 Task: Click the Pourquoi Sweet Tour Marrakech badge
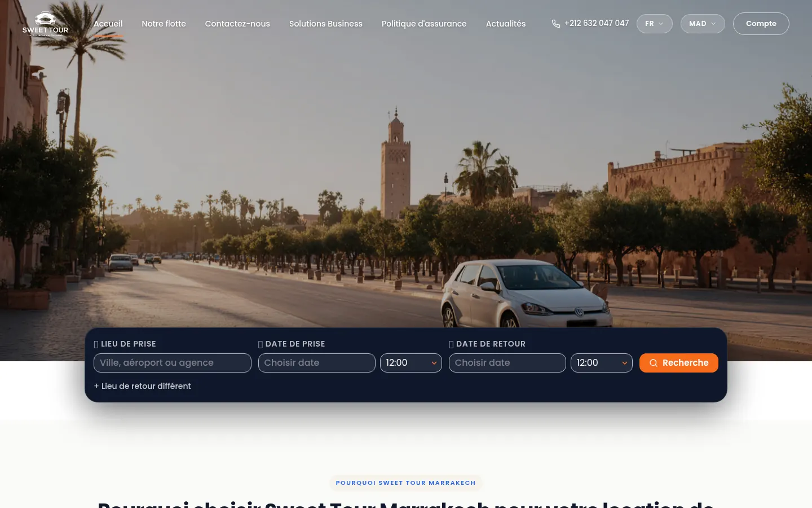point(406,483)
